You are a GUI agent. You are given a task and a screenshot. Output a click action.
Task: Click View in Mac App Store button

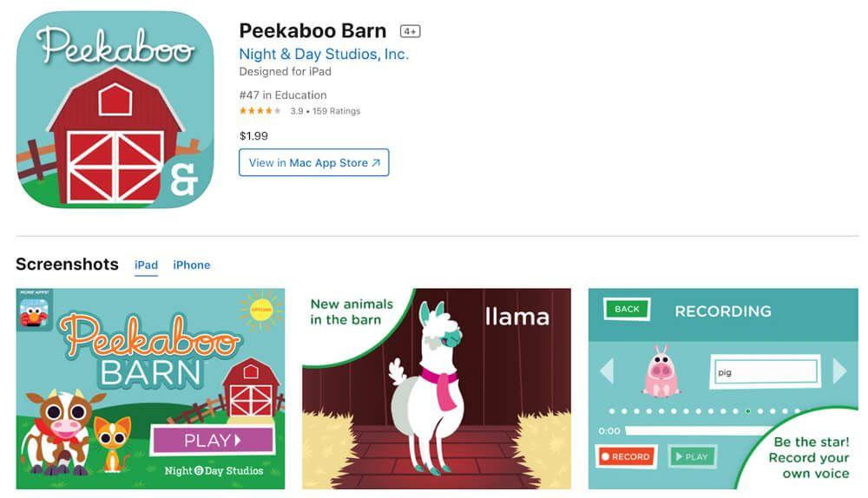pos(314,163)
